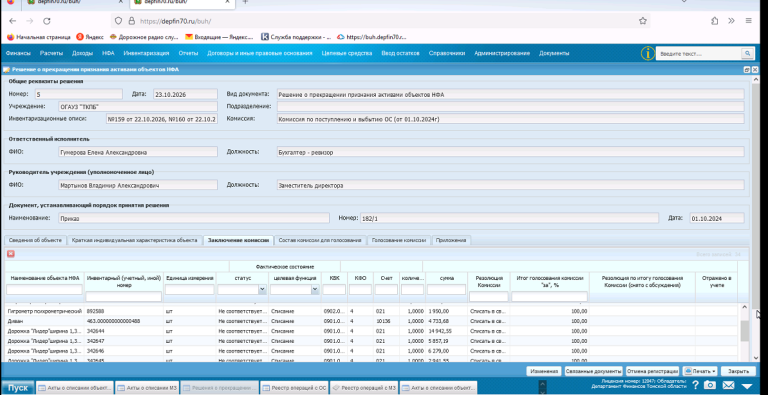768x395 pixels.
Task: Click the camera screenshot icon
Action: 710,385
